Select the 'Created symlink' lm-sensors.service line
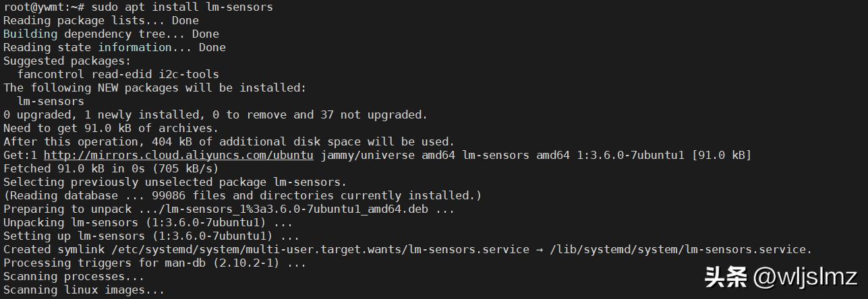Image resolution: width=868 pixels, height=299 pixels. [x=408, y=249]
